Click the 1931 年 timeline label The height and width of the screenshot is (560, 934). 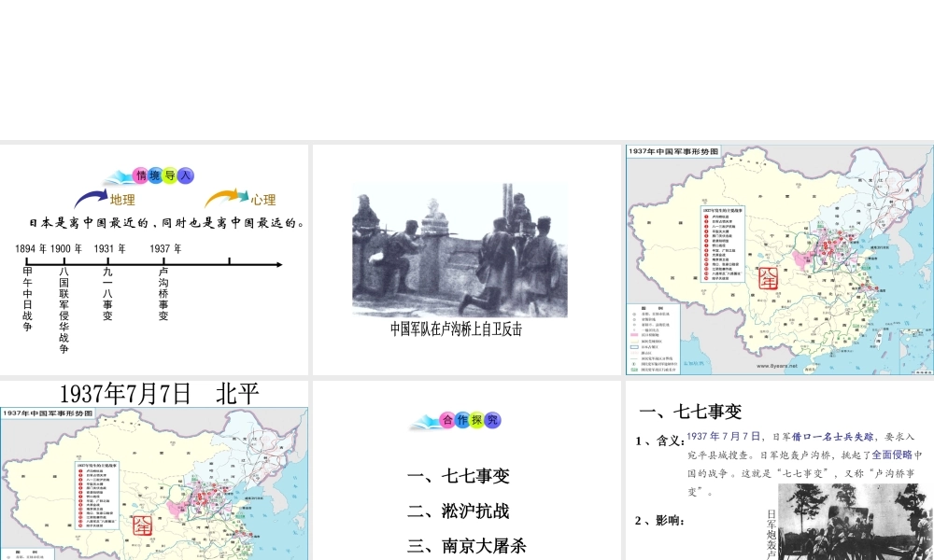tap(109, 249)
